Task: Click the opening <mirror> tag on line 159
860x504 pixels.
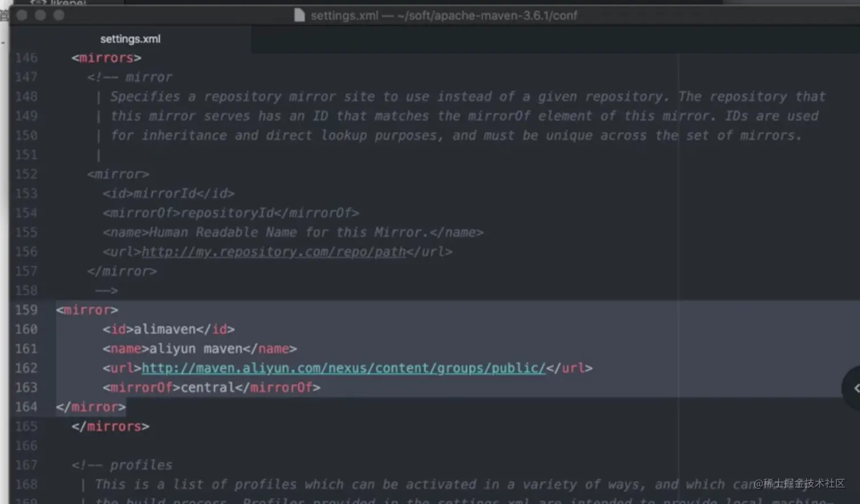Action: coord(87,310)
